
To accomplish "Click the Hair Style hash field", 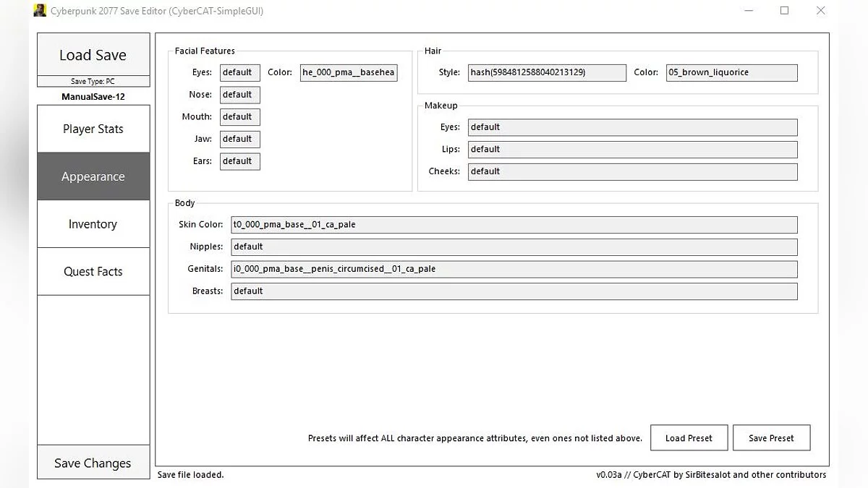I will point(547,72).
